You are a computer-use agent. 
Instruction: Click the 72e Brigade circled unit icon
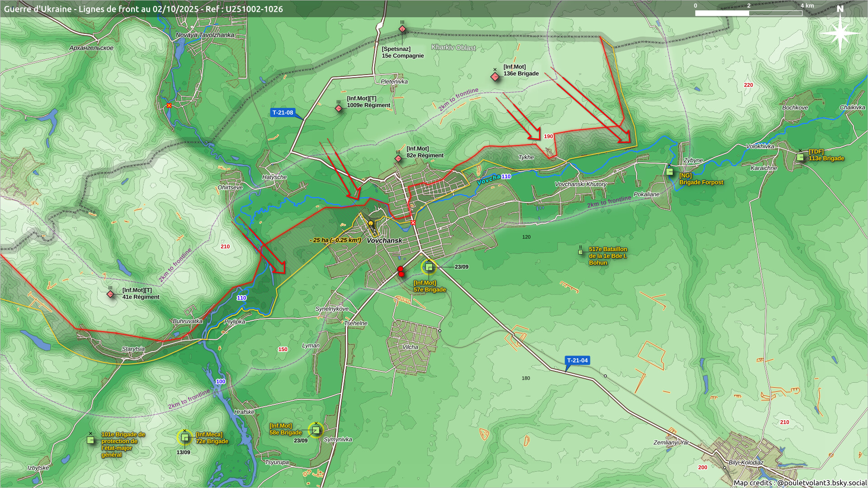coord(184,437)
